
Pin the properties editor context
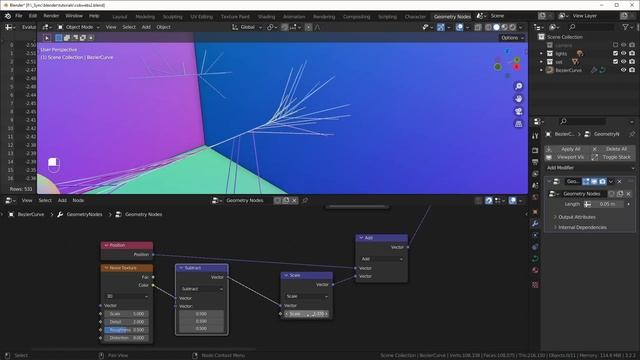coord(632,134)
